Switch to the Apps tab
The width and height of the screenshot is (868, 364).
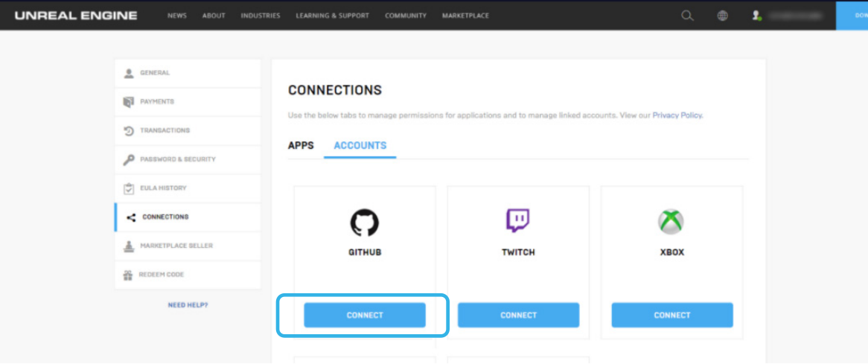tap(301, 145)
